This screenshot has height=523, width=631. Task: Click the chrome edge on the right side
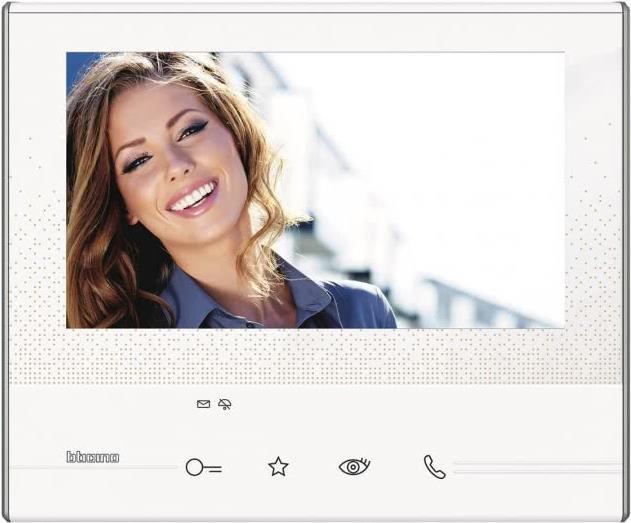[x=626, y=260]
